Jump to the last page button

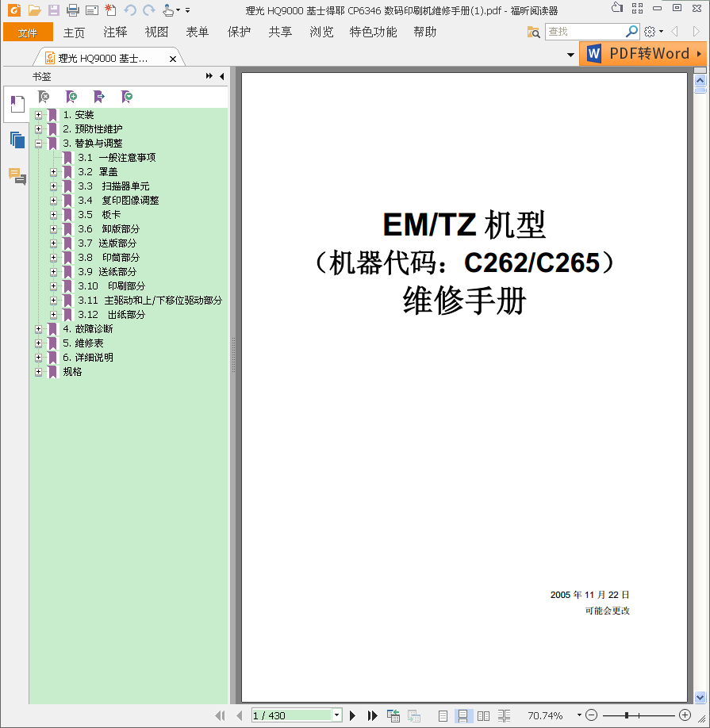[x=372, y=715]
